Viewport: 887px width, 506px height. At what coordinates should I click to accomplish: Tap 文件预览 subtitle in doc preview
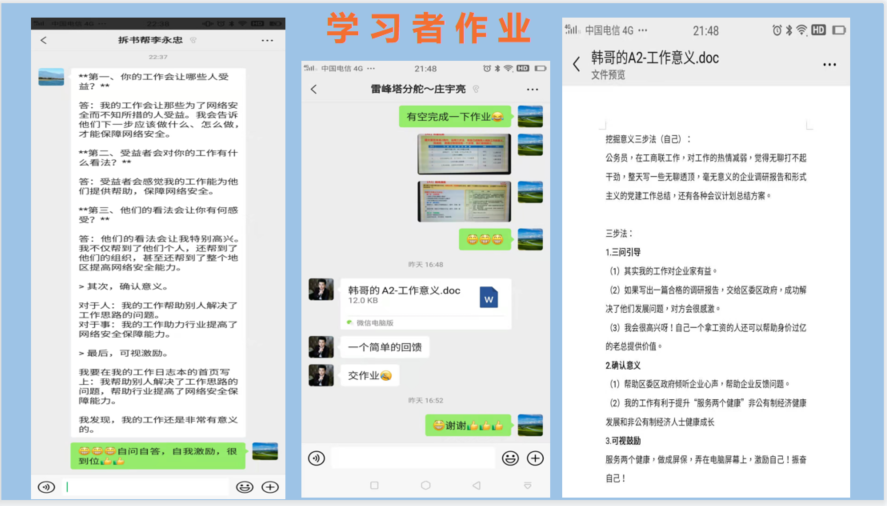coord(608,75)
